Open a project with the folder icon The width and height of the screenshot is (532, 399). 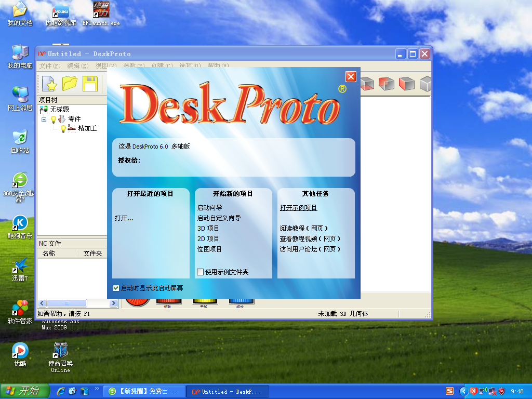click(x=70, y=84)
